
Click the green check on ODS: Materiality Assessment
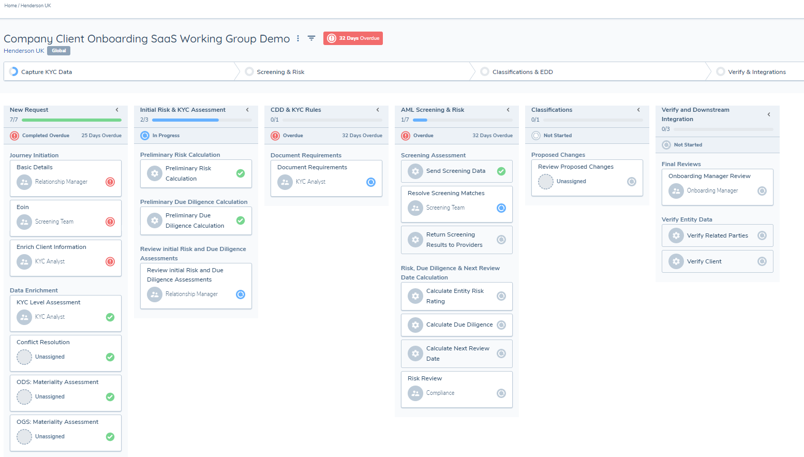click(x=110, y=397)
